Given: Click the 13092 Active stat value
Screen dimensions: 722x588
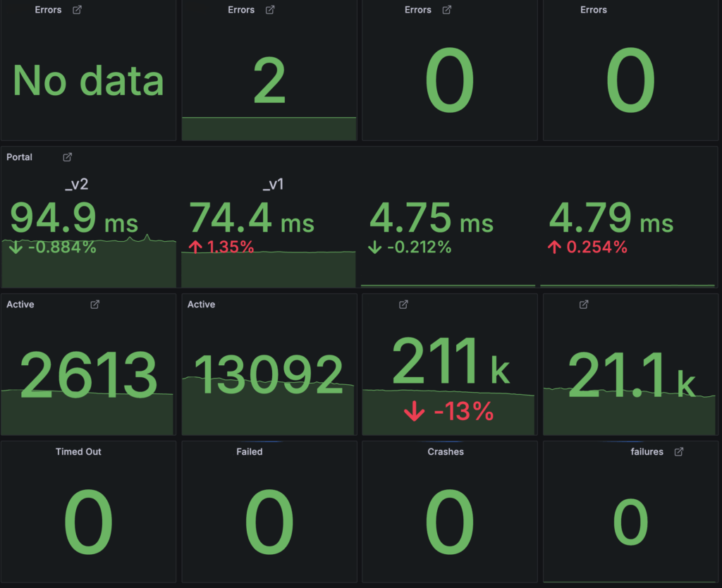Looking at the screenshot, I should (269, 374).
